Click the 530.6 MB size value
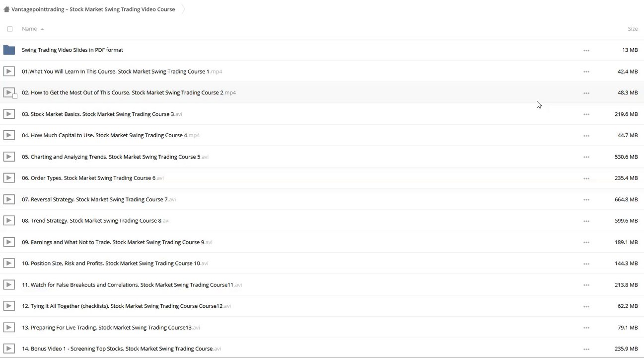 click(x=626, y=157)
